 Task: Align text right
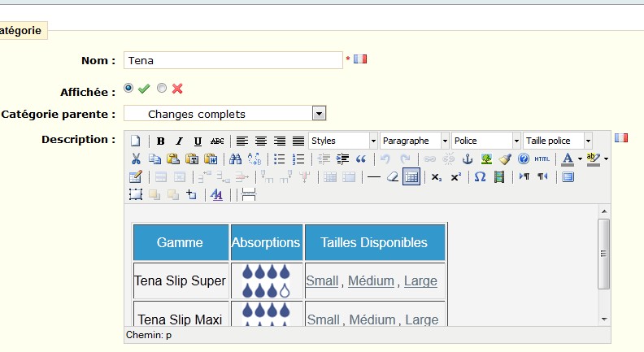280,141
